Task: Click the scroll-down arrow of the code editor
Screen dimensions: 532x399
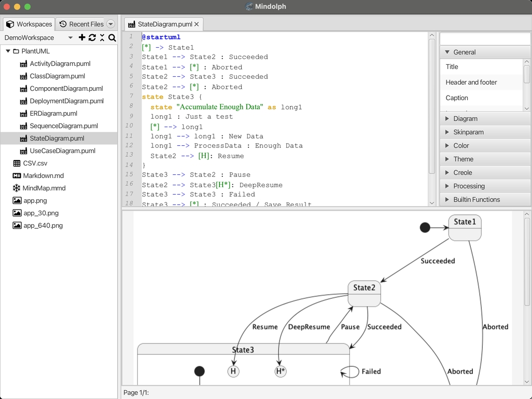Action: [432, 203]
